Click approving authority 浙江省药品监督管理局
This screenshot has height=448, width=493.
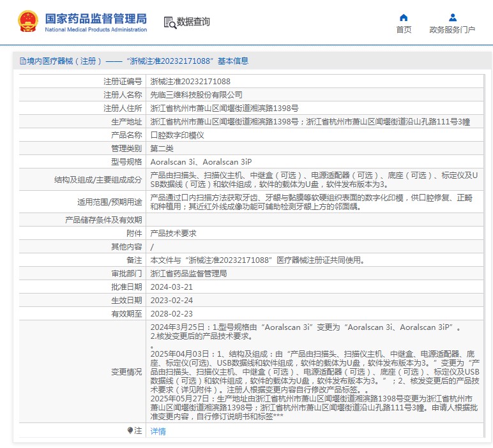click(188, 273)
